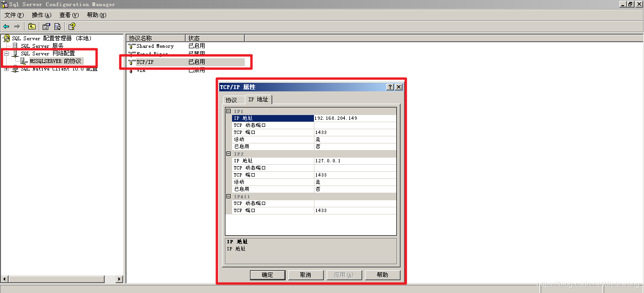Close the TCP/IP 属性 dialog

point(399,87)
